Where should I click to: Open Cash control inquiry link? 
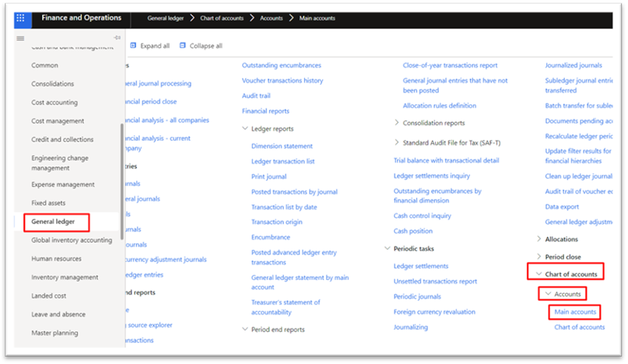pyautogui.click(x=422, y=216)
